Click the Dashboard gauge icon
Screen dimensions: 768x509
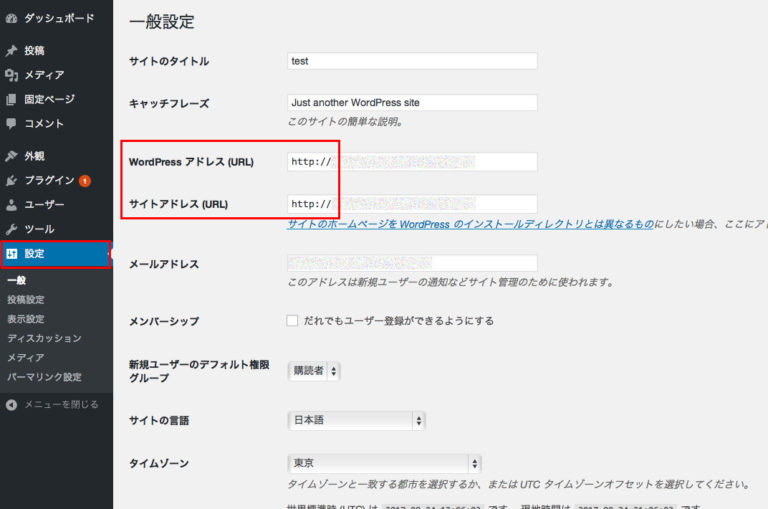pos(11,18)
